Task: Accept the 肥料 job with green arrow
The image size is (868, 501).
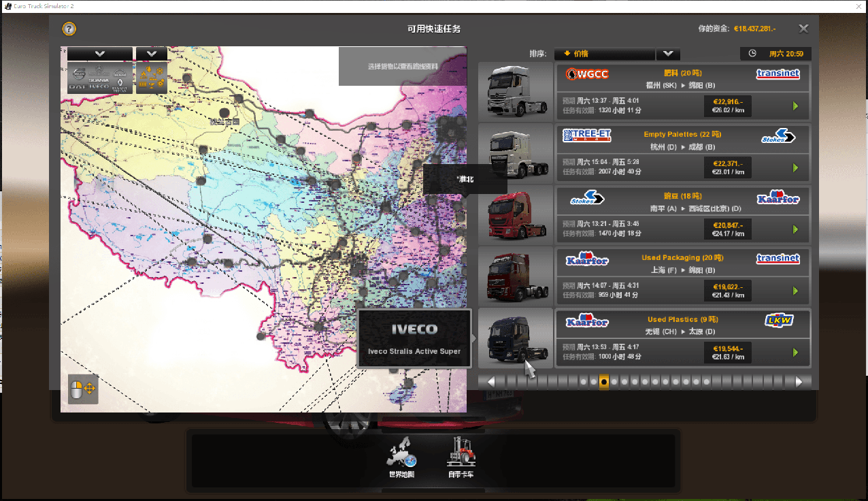Action: (x=795, y=106)
